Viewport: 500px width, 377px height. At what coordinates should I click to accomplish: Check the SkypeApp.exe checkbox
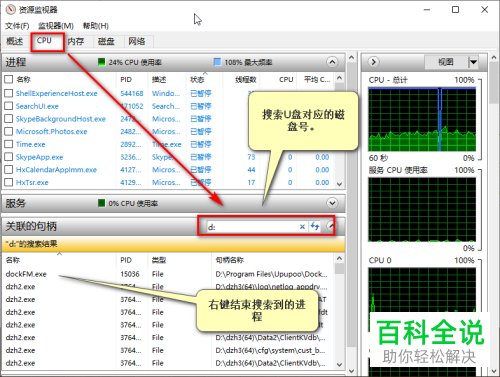pyautogui.click(x=9, y=157)
